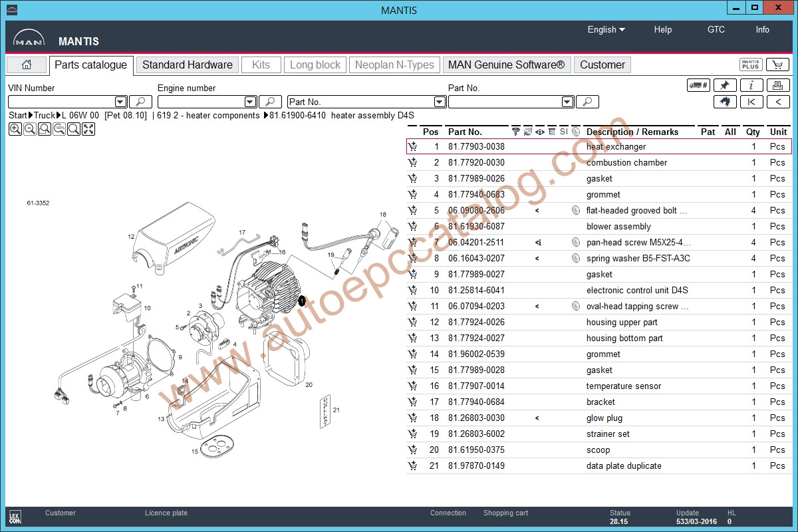Click '619 2 - heater components' breadcrumb

208,115
